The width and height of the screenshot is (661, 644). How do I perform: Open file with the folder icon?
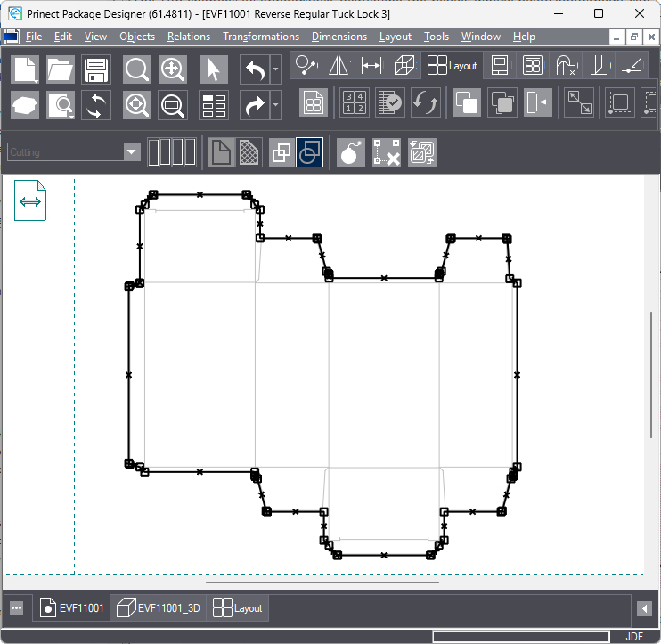61,69
